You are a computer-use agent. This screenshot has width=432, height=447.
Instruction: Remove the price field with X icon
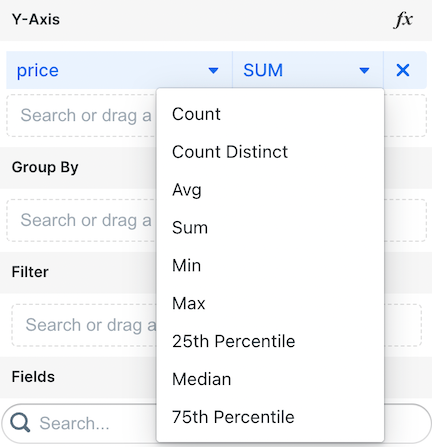[403, 70]
